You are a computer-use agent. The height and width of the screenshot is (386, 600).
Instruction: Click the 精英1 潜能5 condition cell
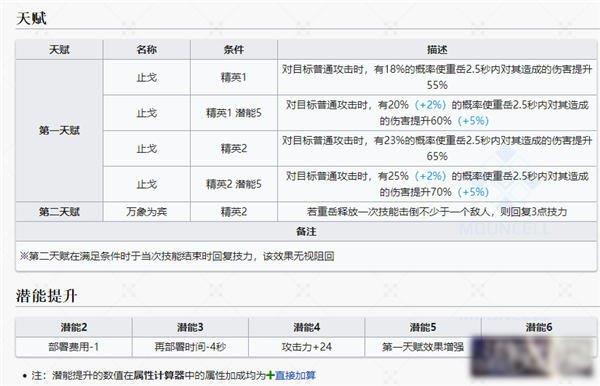[234, 113]
